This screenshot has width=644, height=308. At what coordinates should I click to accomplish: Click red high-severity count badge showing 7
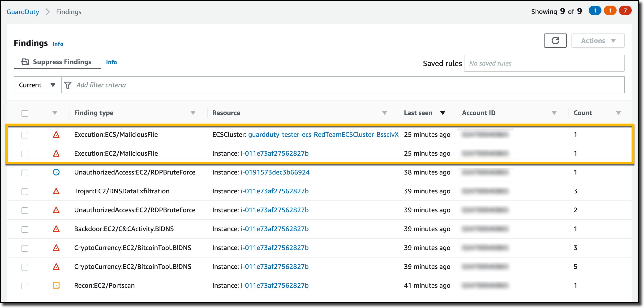pyautogui.click(x=625, y=11)
